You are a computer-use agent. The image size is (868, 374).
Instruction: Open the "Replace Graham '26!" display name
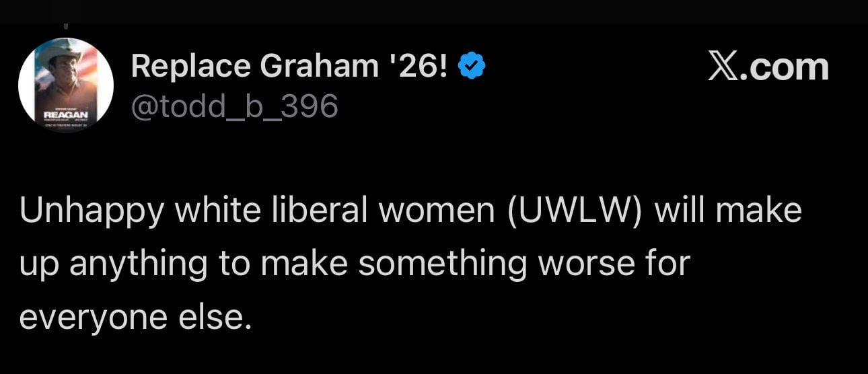(290, 66)
